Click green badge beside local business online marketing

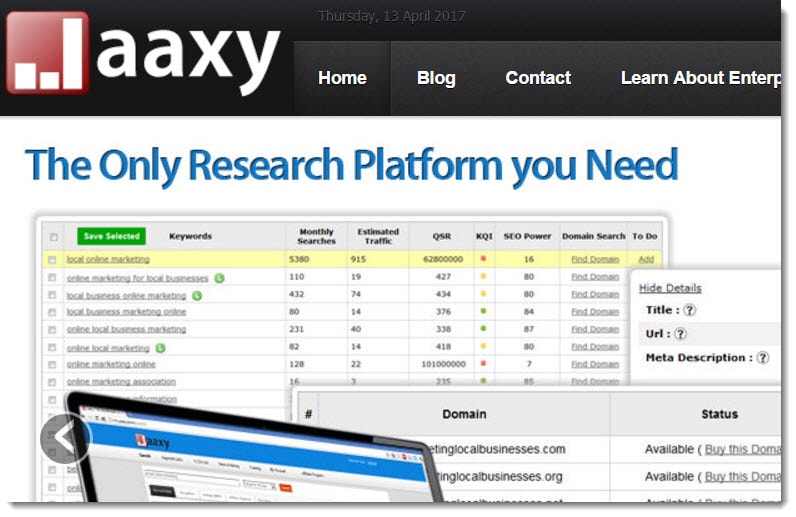click(x=197, y=296)
